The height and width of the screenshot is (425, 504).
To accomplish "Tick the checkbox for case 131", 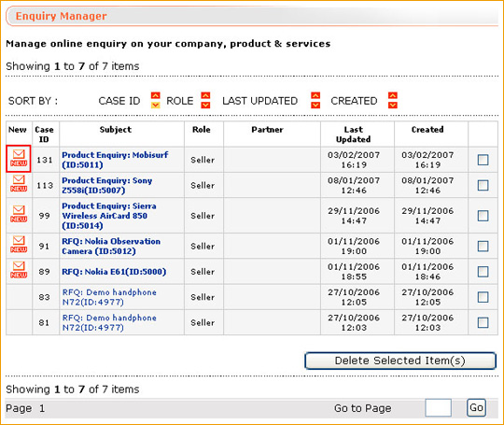I will (483, 160).
